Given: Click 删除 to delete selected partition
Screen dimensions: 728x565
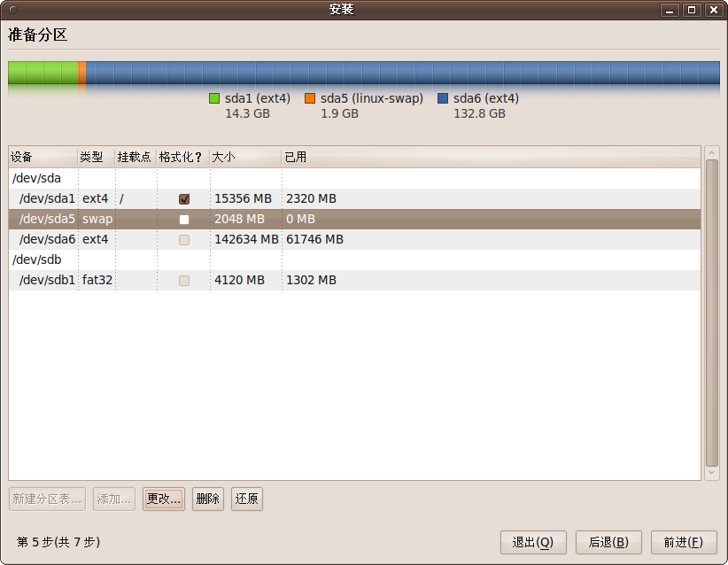Looking at the screenshot, I should click(x=207, y=499).
